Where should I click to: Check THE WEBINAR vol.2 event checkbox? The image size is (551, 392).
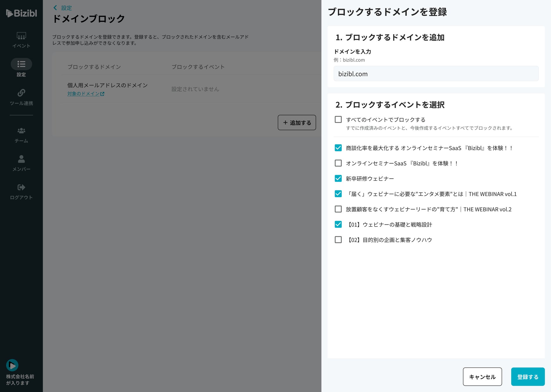click(338, 209)
